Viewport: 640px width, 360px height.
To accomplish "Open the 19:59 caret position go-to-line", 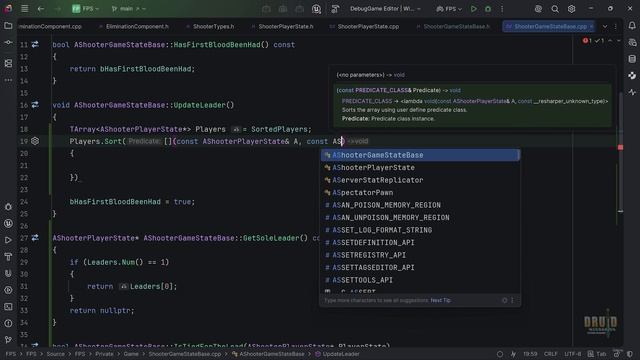I will [x=530, y=354].
